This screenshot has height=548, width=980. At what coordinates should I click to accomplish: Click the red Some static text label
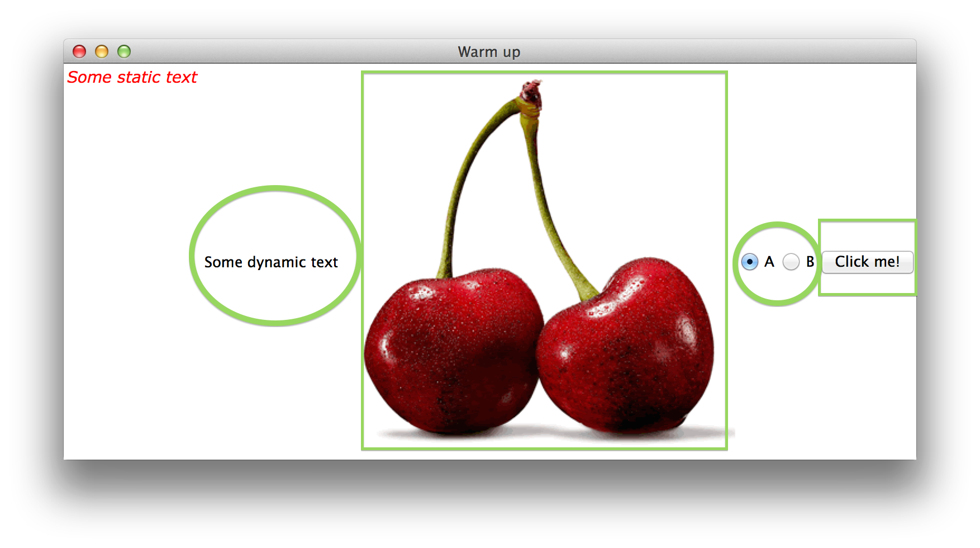tap(132, 77)
